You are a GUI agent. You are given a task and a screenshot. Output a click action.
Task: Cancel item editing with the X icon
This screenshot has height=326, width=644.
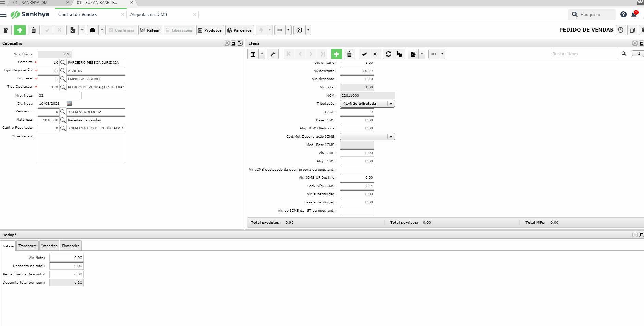(x=375, y=54)
